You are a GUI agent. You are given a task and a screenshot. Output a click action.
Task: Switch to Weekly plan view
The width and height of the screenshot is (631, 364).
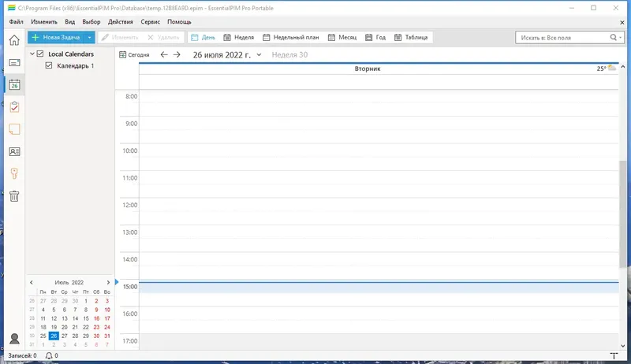(x=290, y=37)
